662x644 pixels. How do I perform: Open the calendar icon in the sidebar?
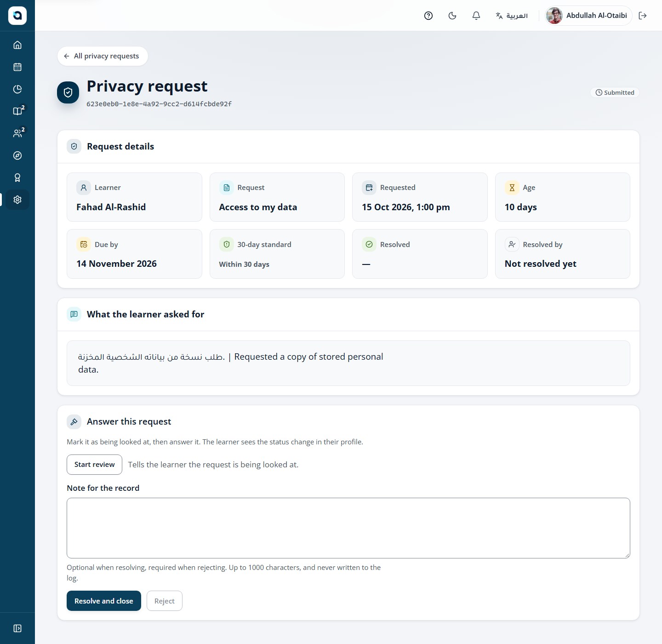pyautogui.click(x=17, y=67)
